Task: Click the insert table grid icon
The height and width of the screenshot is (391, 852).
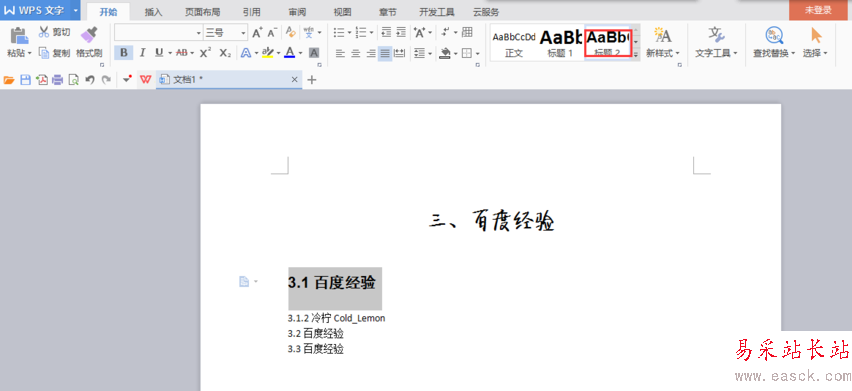Action: (467, 33)
